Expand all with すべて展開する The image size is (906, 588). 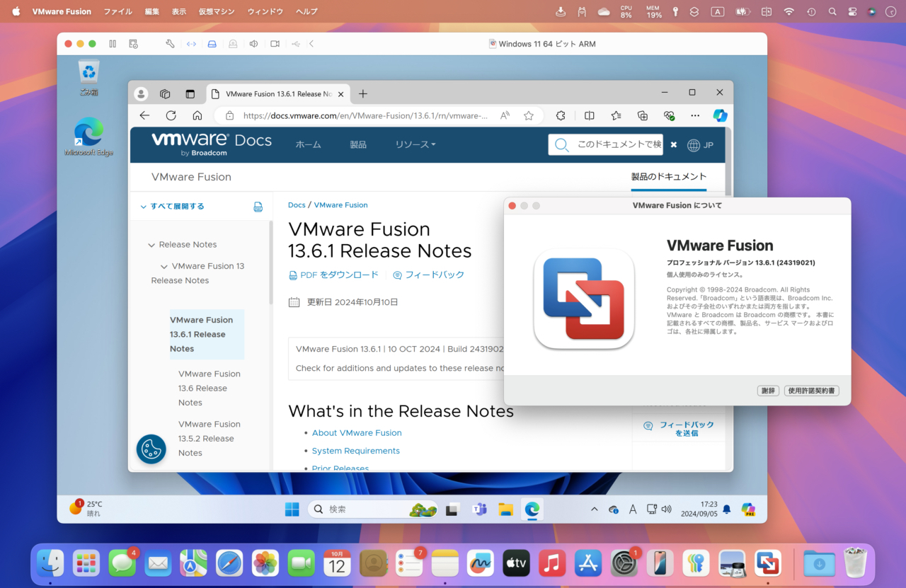(172, 206)
